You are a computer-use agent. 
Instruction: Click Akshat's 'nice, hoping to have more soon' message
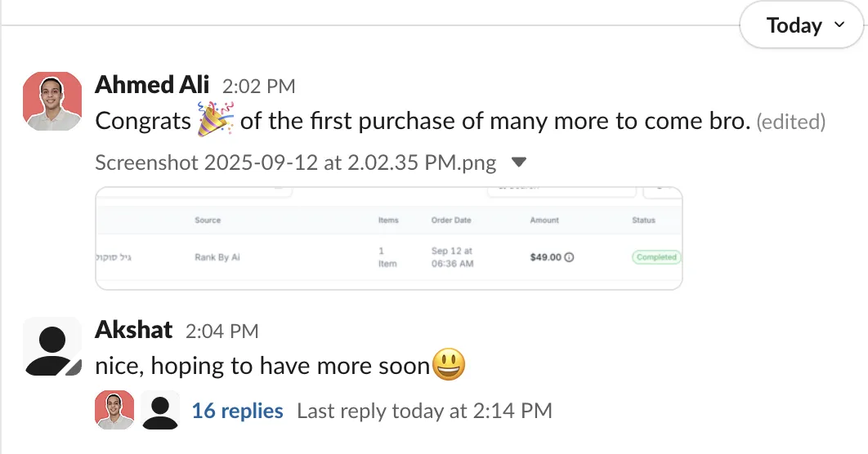tap(262, 365)
